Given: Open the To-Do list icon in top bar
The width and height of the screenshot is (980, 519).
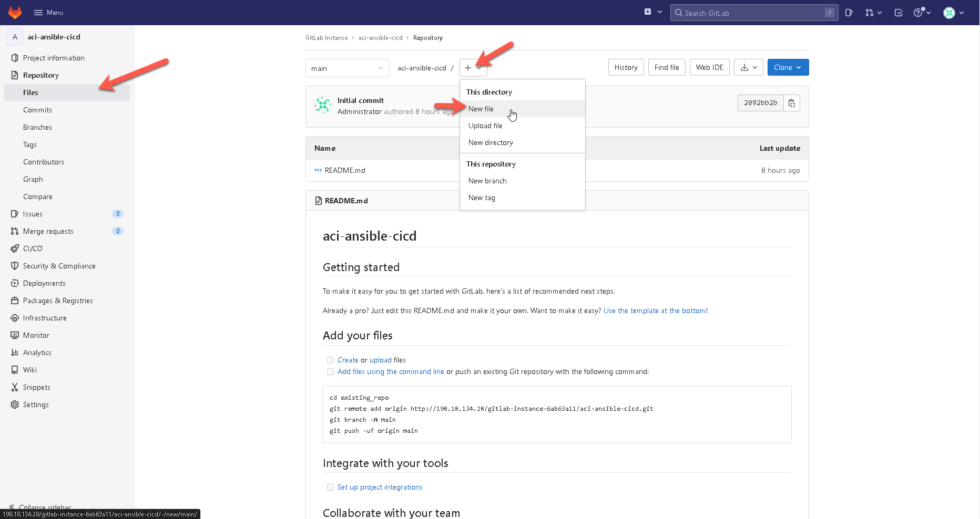Looking at the screenshot, I should 899,13.
